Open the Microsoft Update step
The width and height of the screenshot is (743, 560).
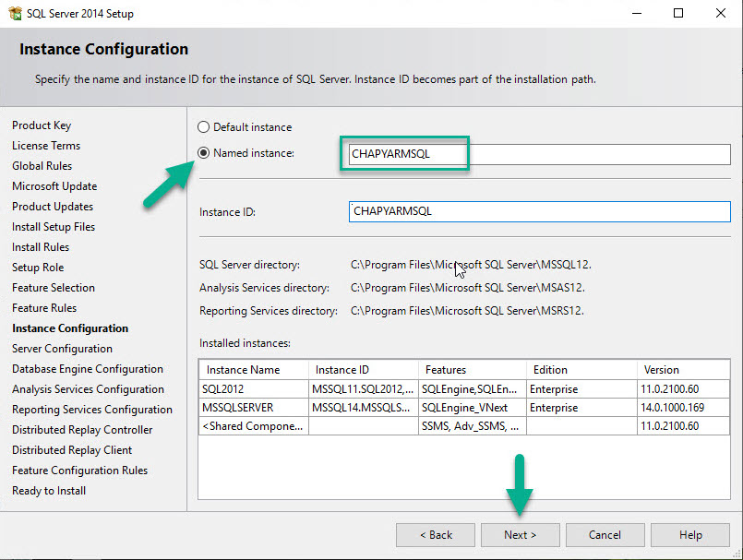click(54, 186)
